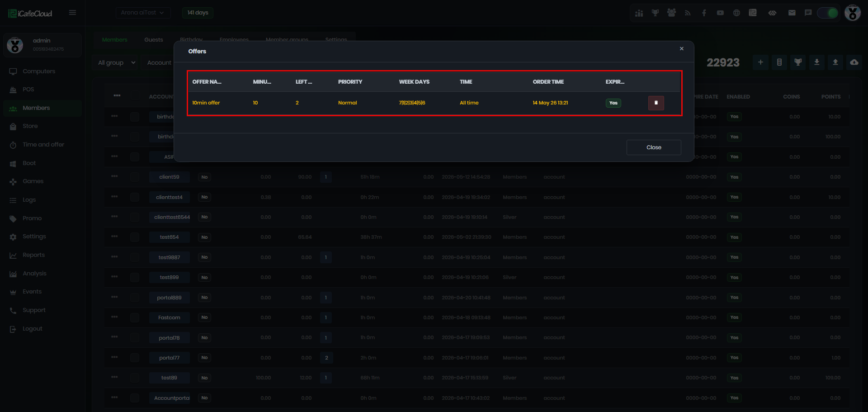Open the three-dot menu for test899
The width and height of the screenshot is (868, 412).
114,277
